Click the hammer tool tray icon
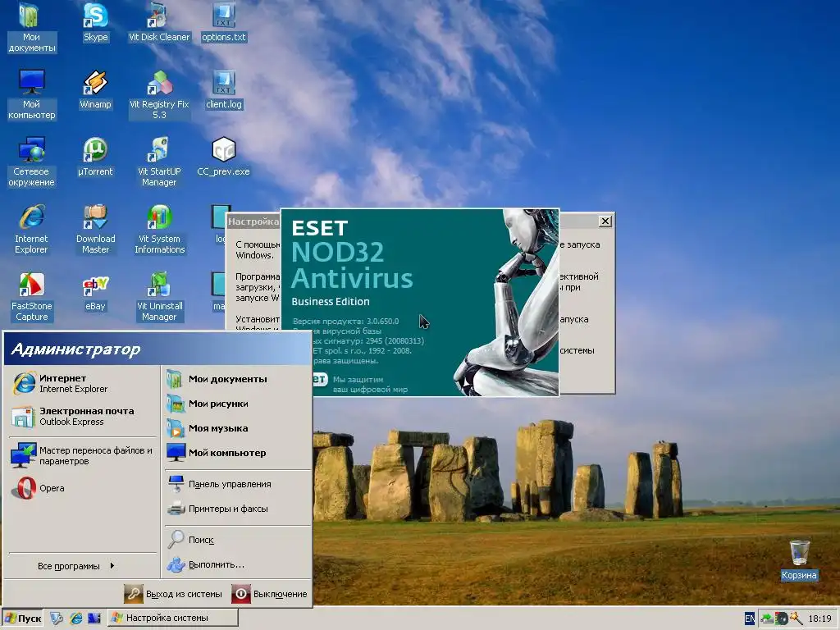The width and height of the screenshot is (840, 630). point(796,619)
